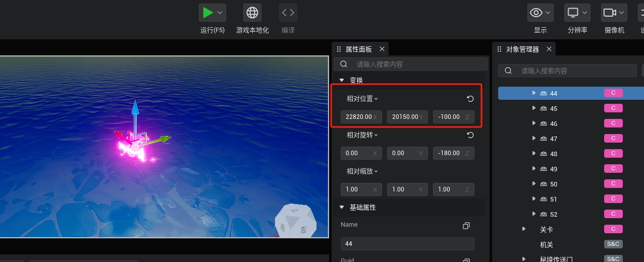Screen dimensions: 644x262
Task: Click the resolution monitor icon
Action: [572, 13]
